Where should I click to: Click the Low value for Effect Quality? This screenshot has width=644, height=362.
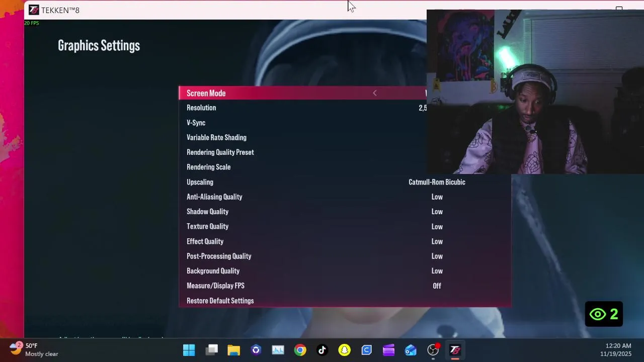coord(437,241)
